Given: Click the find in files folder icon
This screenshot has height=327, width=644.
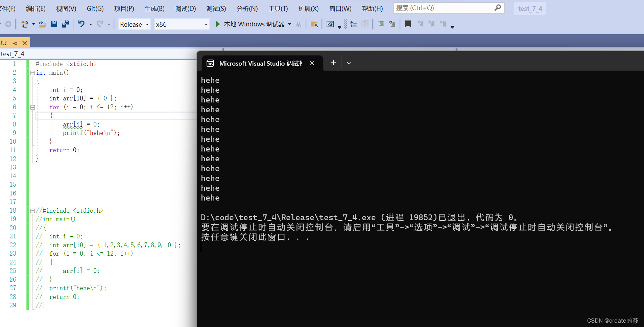Looking at the screenshot, I should (314, 24).
